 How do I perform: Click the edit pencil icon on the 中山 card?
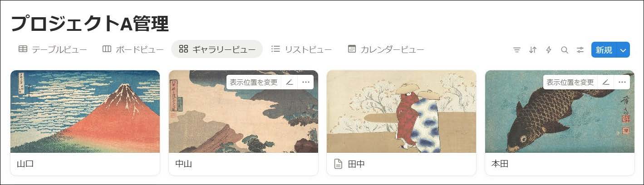[289, 82]
